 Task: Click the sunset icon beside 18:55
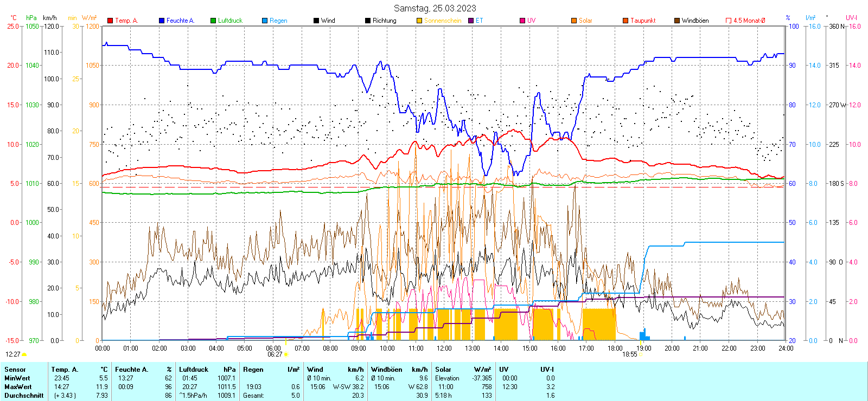coord(640,354)
